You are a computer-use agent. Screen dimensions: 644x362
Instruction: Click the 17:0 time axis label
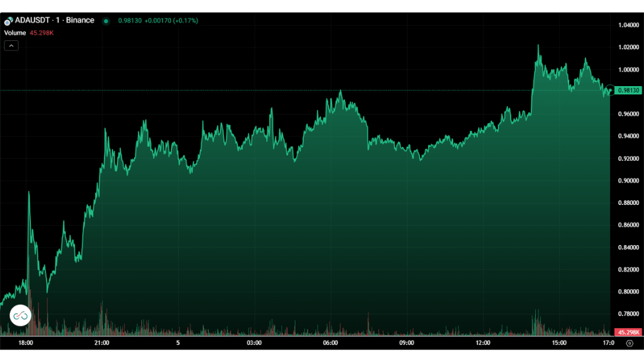(609, 343)
